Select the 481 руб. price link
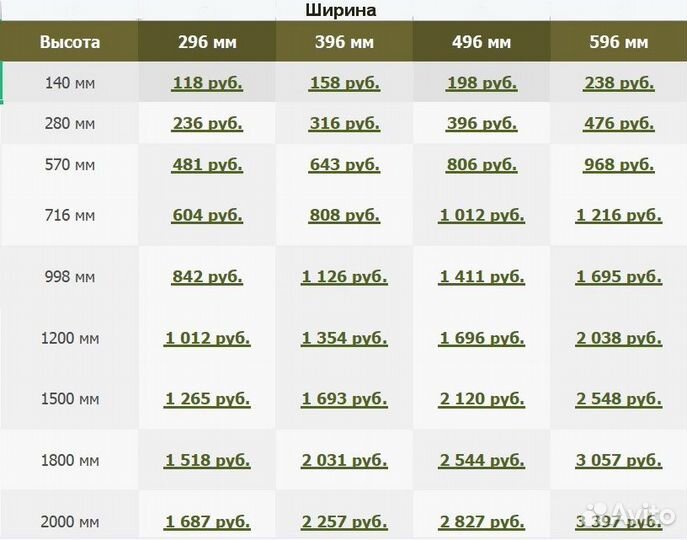 coord(207,164)
